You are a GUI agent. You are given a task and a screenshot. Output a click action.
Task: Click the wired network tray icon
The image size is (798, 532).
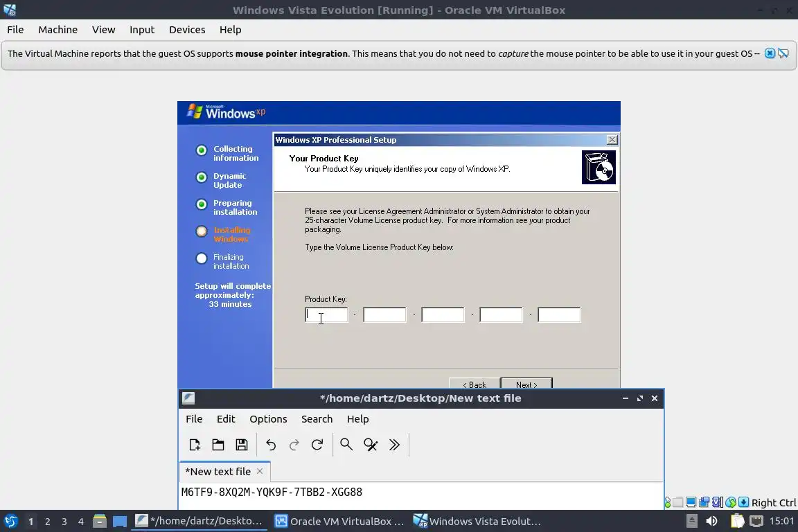click(x=756, y=521)
